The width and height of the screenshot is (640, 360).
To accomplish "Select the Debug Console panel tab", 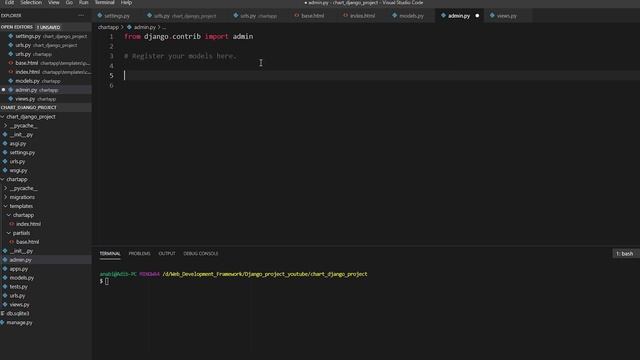I will 200,253.
